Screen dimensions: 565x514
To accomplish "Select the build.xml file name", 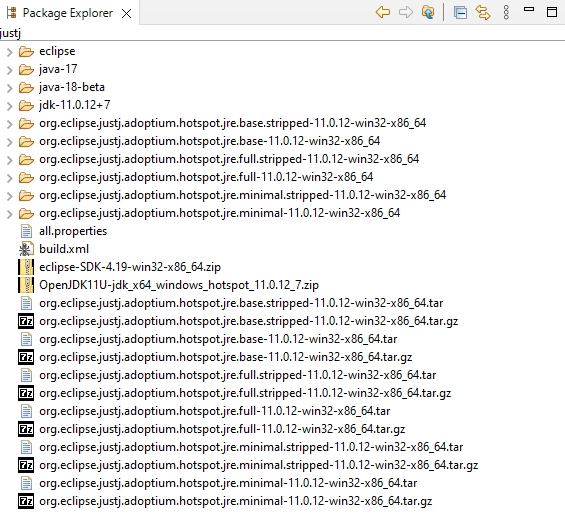I will tap(64, 249).
